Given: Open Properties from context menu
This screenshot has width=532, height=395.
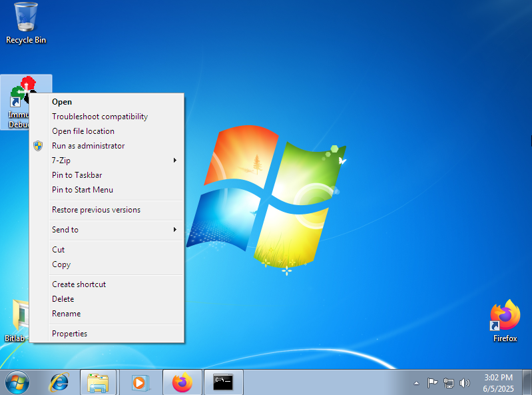Looking at the screenshot, I should [x=107, y=334].
